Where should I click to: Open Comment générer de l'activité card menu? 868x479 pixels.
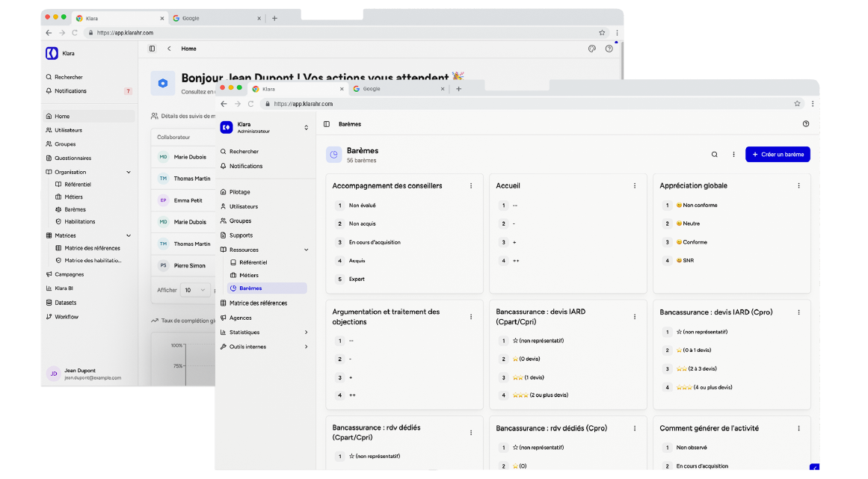tap(798, 428)
